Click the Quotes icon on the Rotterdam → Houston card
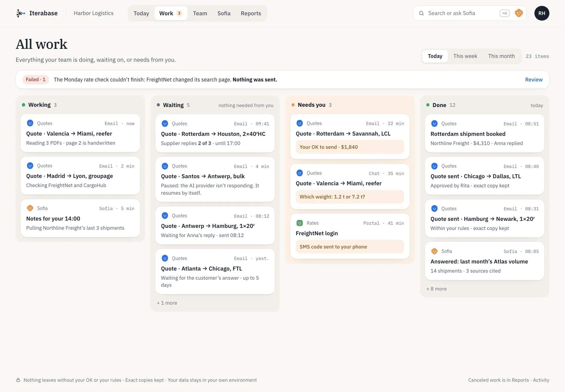Image resolution: width=565 pixels, height=392 pixels. [165, 124]
